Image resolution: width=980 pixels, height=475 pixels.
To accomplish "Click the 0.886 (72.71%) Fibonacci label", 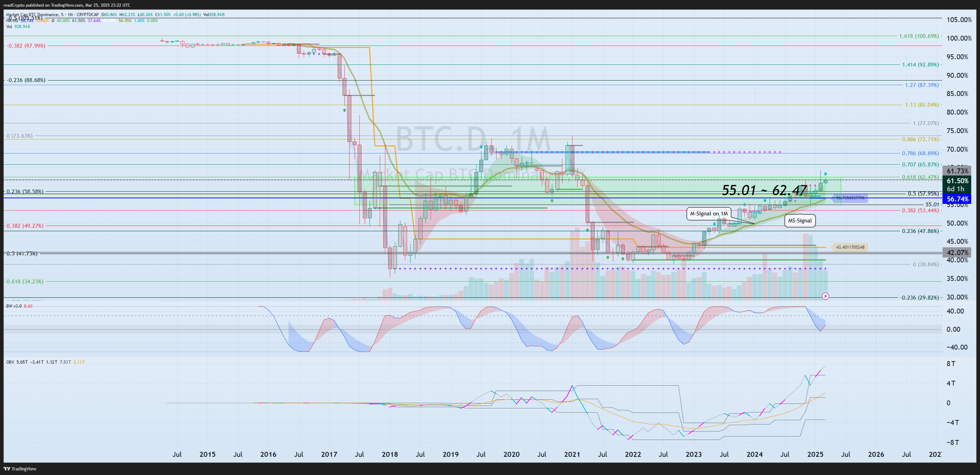I will 920,139.
